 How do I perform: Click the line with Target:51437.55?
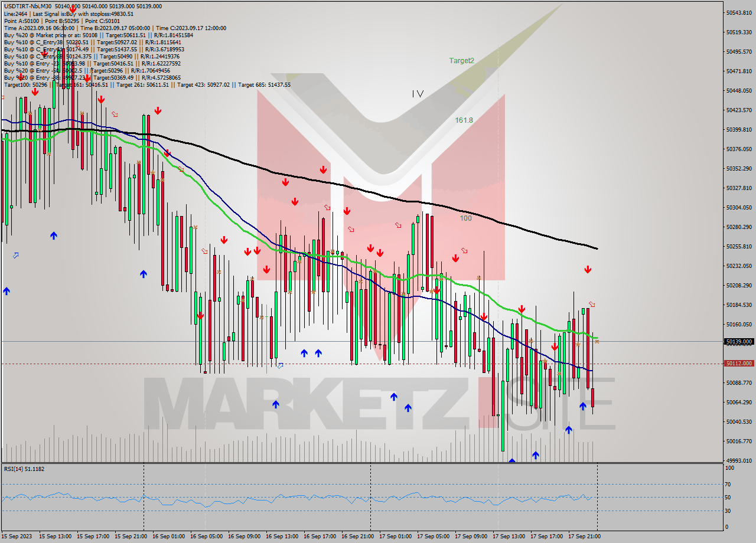click(x=94, y=49)
